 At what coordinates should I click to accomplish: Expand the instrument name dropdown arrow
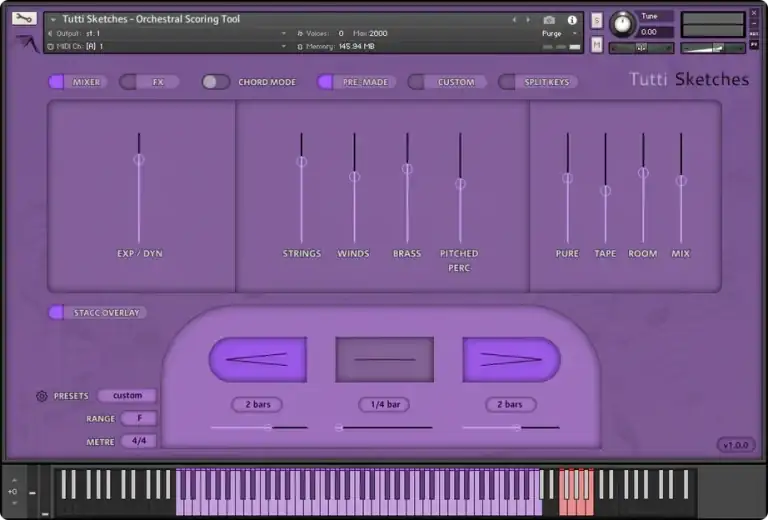[53, 20]
